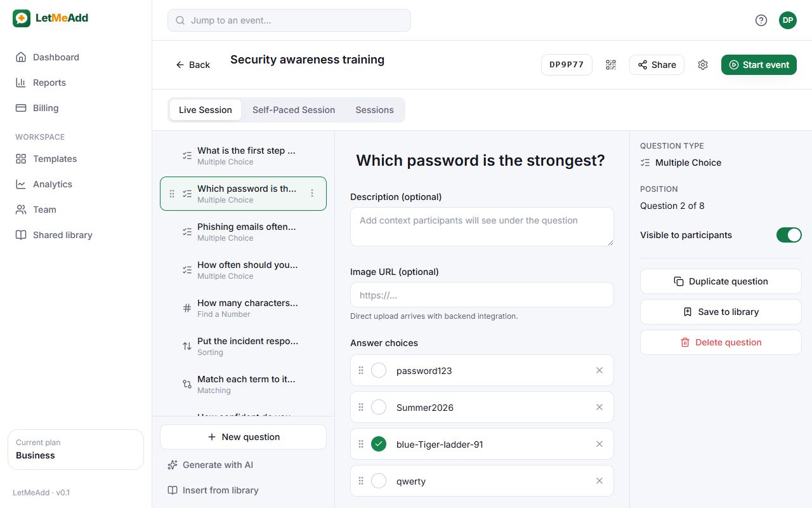
Task: Toggle Visible to participants switch
Action: [789, 235]
